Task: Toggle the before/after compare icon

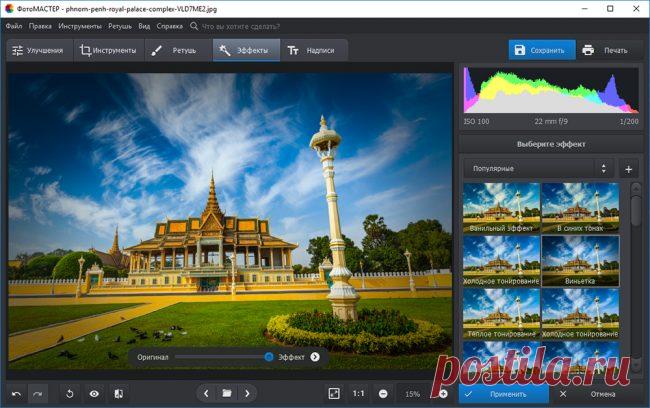Action: pos(119,394)
